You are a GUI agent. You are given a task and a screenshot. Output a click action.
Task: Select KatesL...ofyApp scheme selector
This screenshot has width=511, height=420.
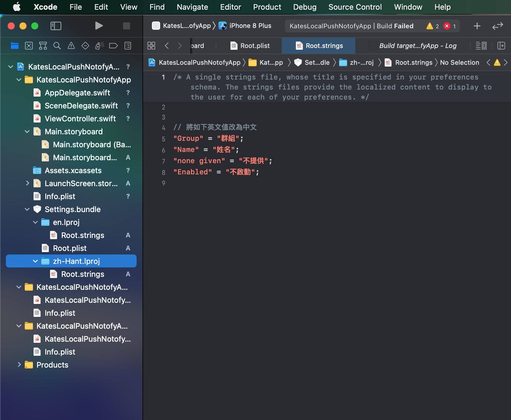click(x=181, y=26)
